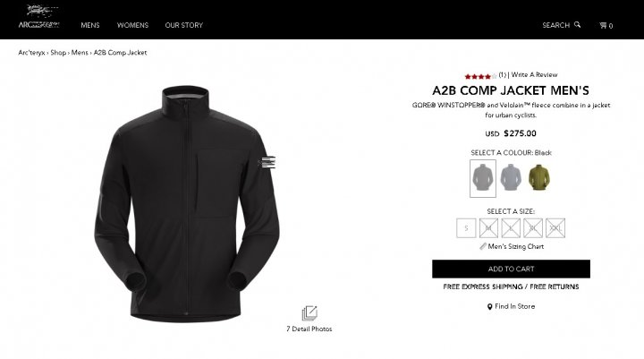
Task: Open the search magnifier icon
Action: coord(577,25)
